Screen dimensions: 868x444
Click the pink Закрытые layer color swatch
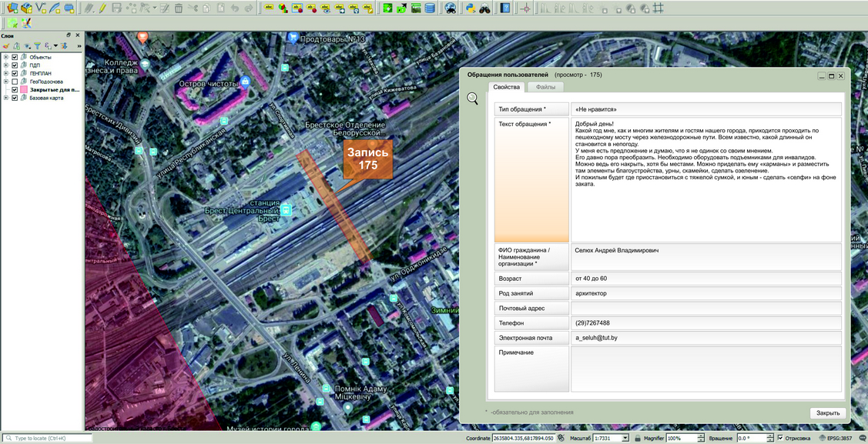pos(23,90)
